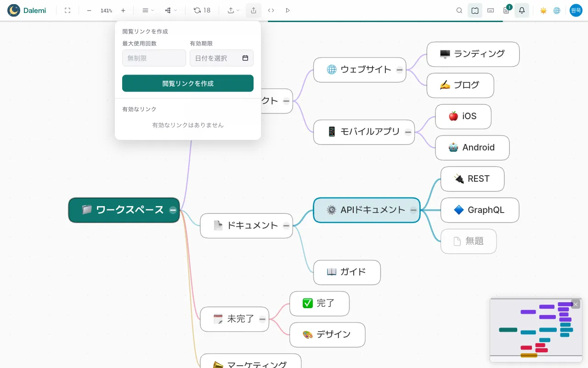Select the REST node
The height and width of the screenshot is (368, 588).
(x=472, y=179)
